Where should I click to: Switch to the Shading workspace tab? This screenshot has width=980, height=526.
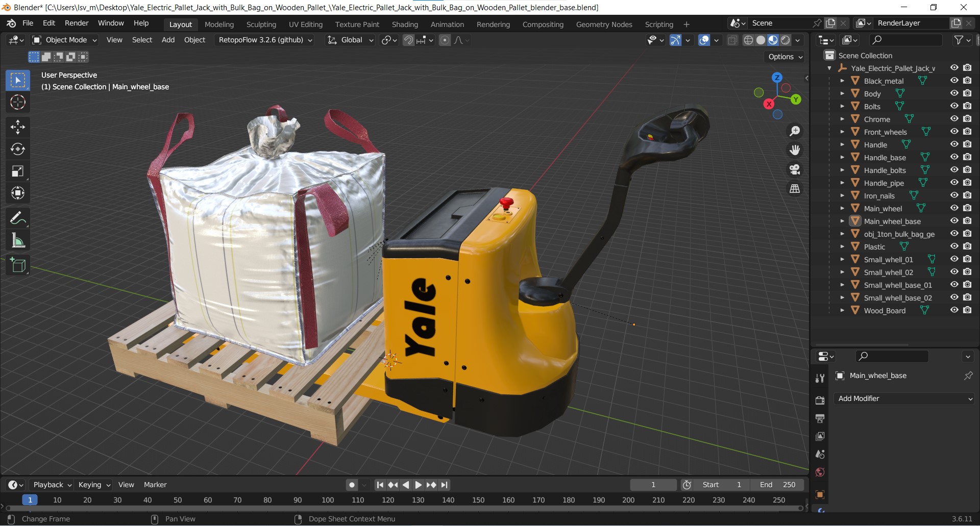[x=405, y=24]
